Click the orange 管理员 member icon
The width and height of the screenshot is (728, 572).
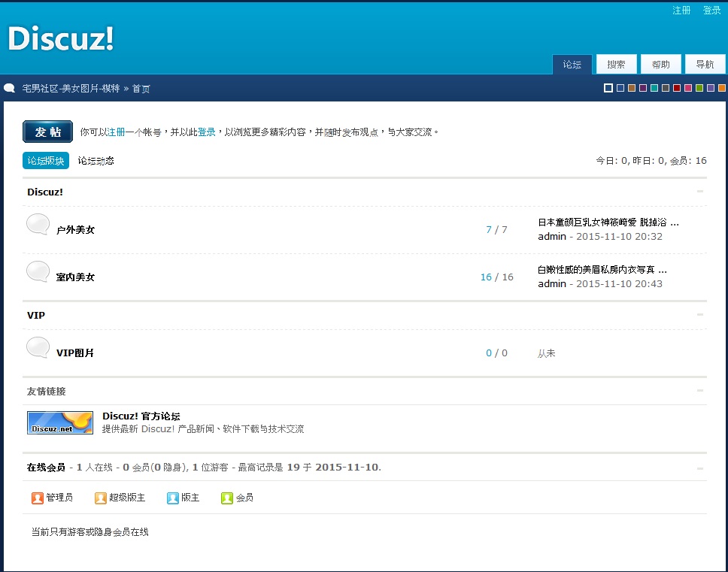tap(37, 498)
